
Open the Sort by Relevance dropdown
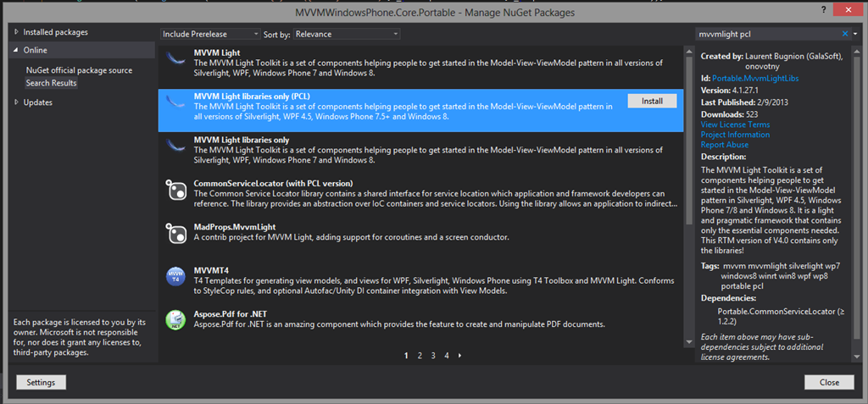tap(348, 34)
